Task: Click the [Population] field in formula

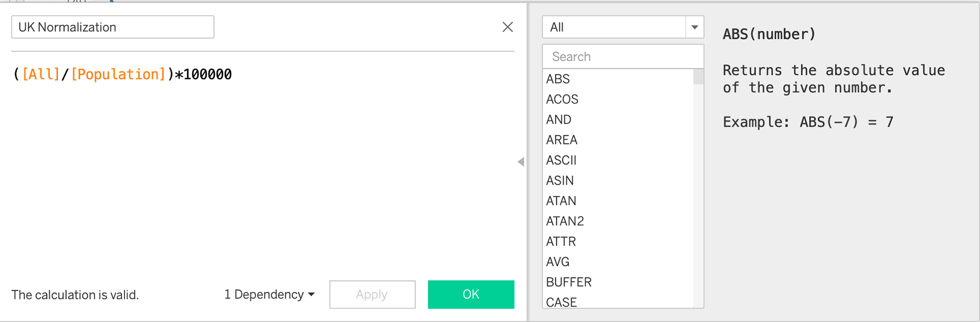Action: [x=118, y=75]
